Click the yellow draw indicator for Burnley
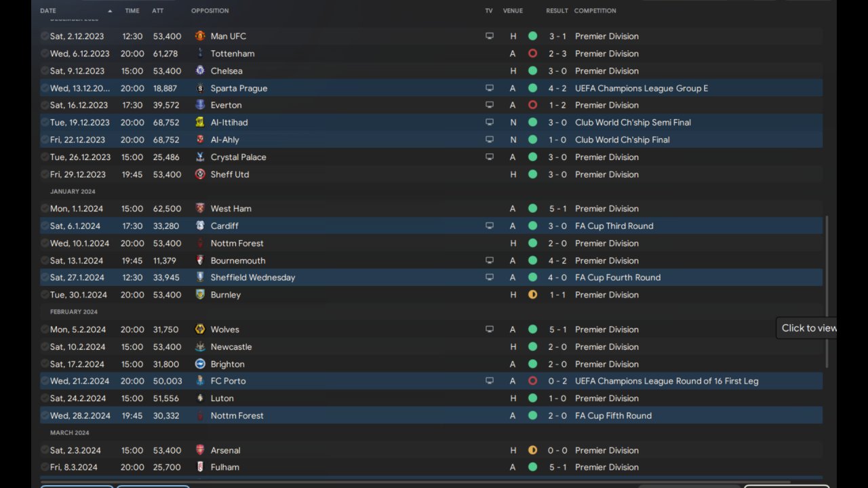This screenshot has height=488, width=868. point(532,295)
